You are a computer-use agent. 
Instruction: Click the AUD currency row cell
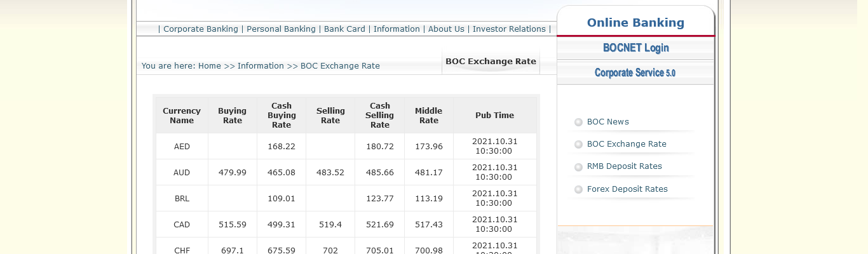pyautogui.click(x=182, y=173)
